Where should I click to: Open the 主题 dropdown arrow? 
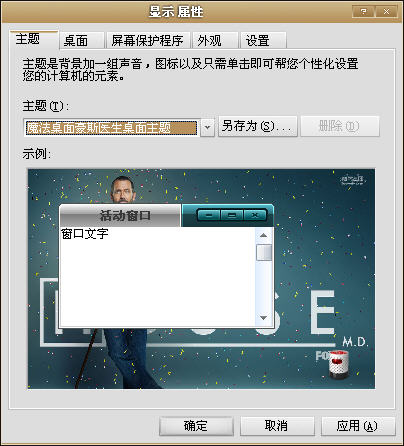207,127
